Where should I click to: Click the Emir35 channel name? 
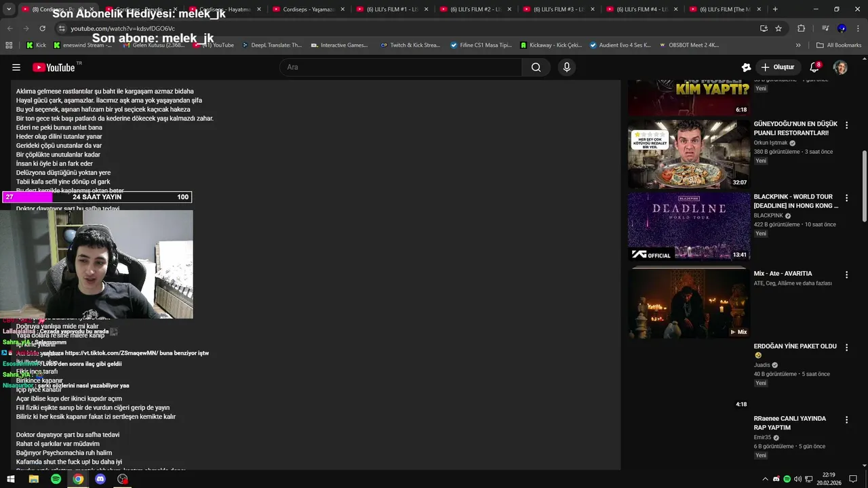[763, 438]
